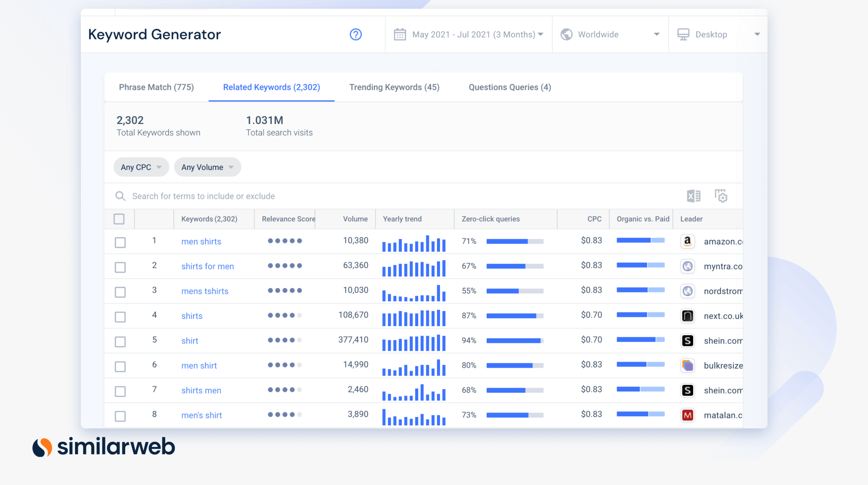Open the men shirt keyword link

pos(199,365)
